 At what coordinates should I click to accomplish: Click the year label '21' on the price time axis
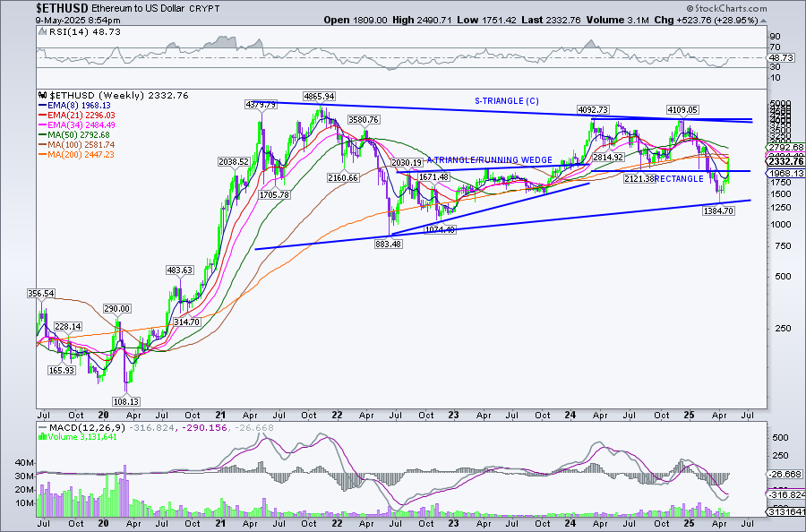220,416
